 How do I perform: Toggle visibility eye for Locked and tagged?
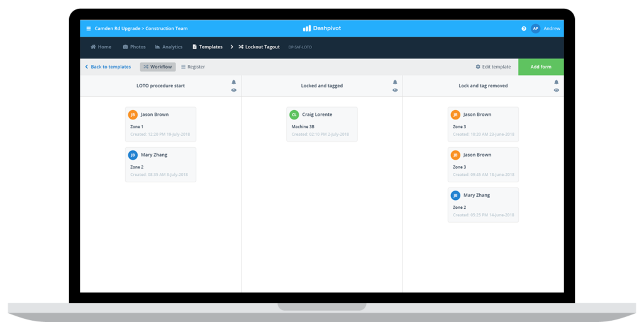(395, 91)
